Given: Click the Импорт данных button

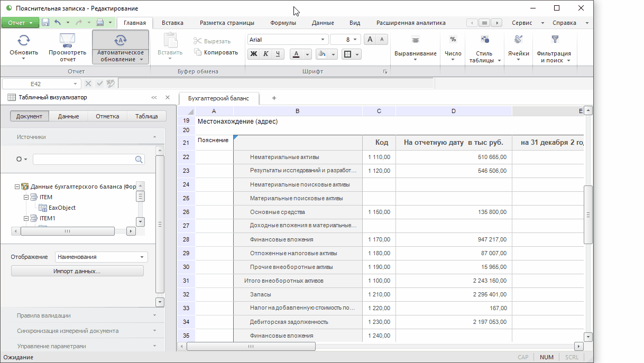Looking at the screenshot, I should click(x=77, y=271).
